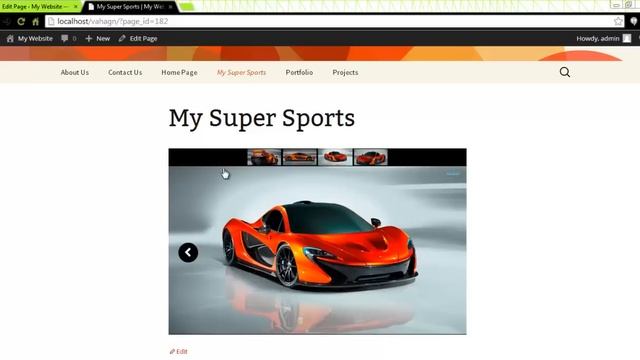Select the fourth car thumbnail in filmstrip
Viewport: 640px width, 360px height.
pos(371,157)
